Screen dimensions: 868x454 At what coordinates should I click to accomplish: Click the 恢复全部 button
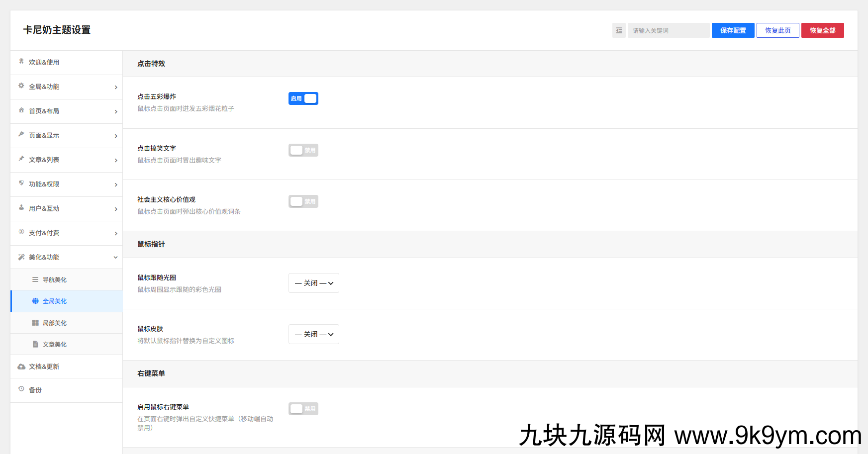click(x=823, y=30)
